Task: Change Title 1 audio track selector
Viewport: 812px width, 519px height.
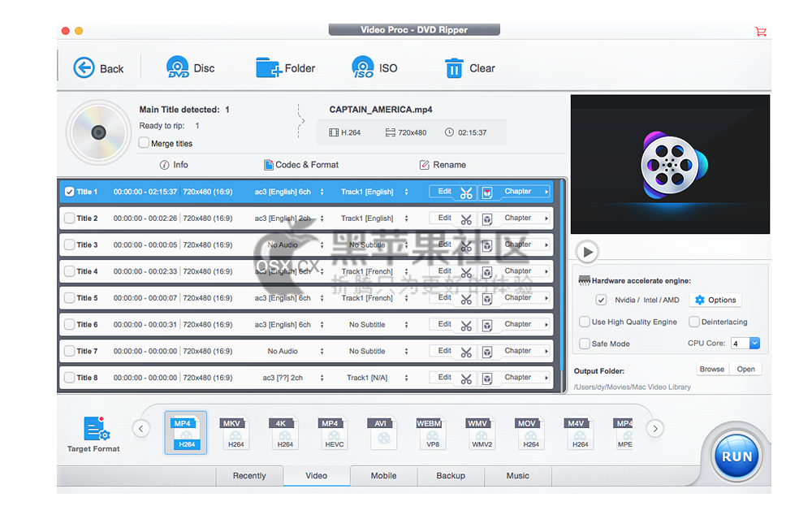Action: click(x=322, y=192)
